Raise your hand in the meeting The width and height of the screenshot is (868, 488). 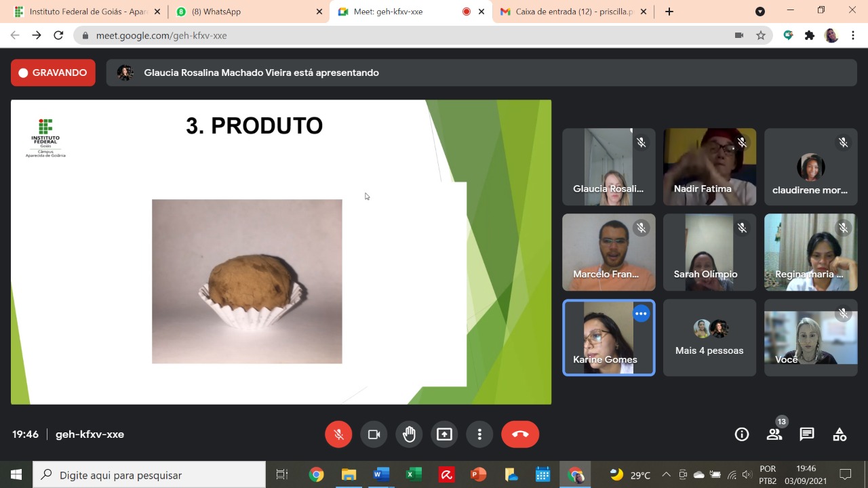pyautogui.click(x=409, y=434)
